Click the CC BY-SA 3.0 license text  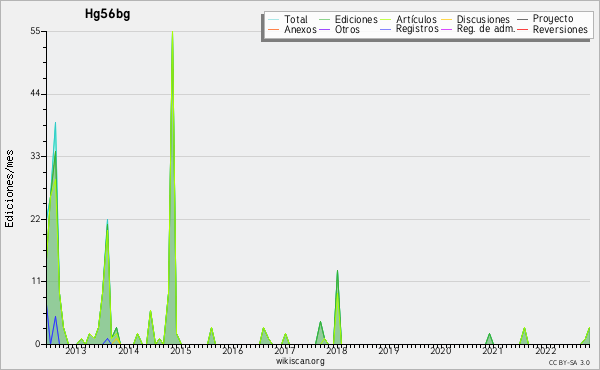coord(569,362)
